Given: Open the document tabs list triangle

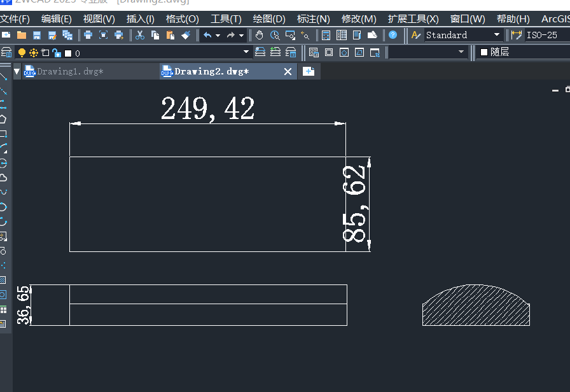Looking at the screenshot, I should coord(17,71).
